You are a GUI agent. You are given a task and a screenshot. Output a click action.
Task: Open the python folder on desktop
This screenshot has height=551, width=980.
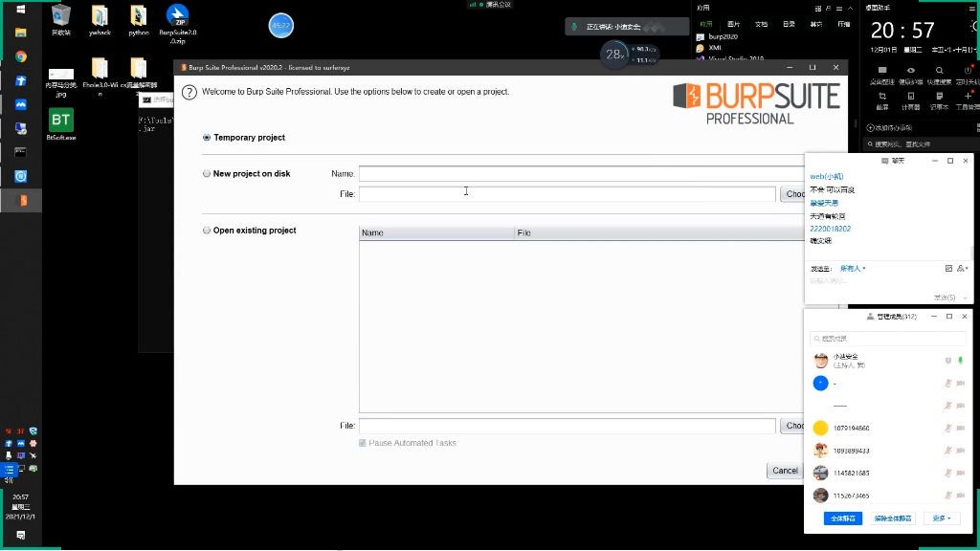click(138, 19)
